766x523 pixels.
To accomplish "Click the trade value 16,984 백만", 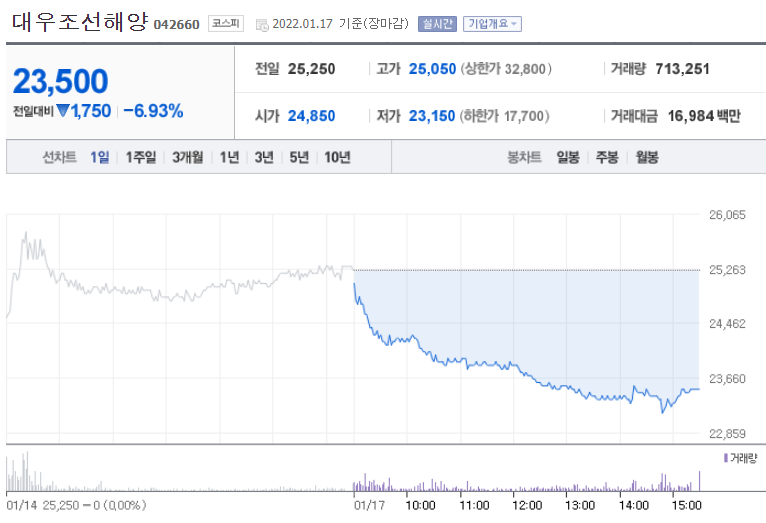I will tap(704, 116).
